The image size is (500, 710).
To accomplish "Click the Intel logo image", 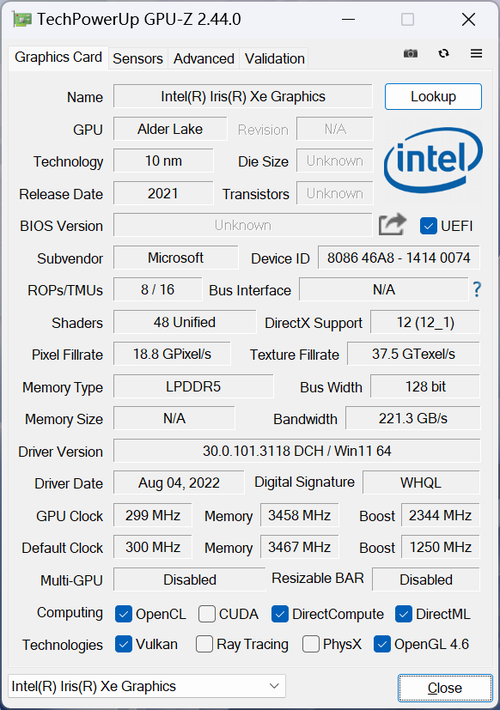I will [433, 160].
